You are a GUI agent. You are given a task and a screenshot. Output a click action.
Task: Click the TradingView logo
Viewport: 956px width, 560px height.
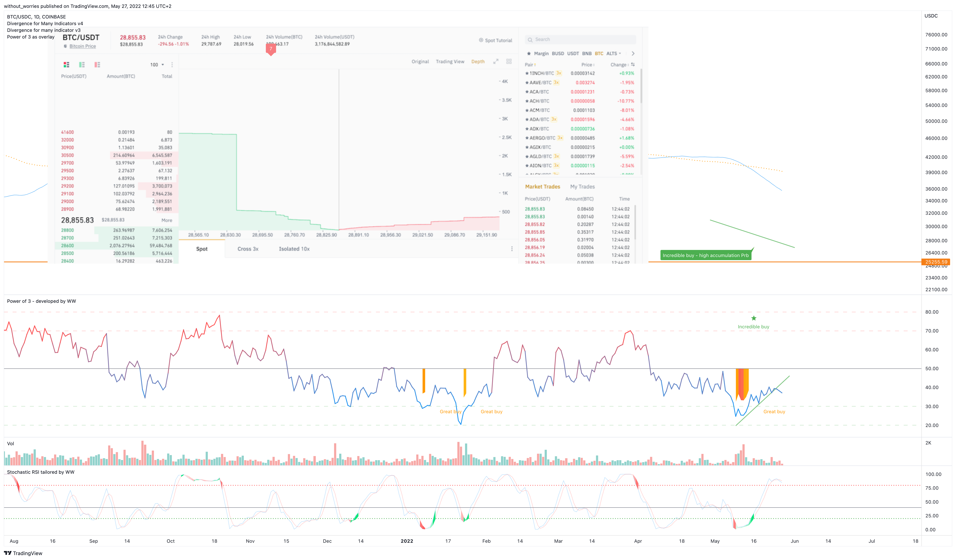23,553
